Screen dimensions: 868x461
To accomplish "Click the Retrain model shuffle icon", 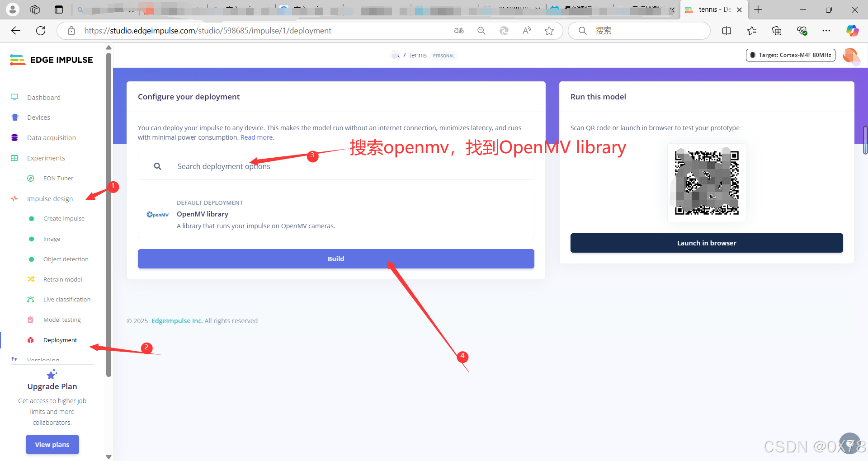I will (31, 279).
